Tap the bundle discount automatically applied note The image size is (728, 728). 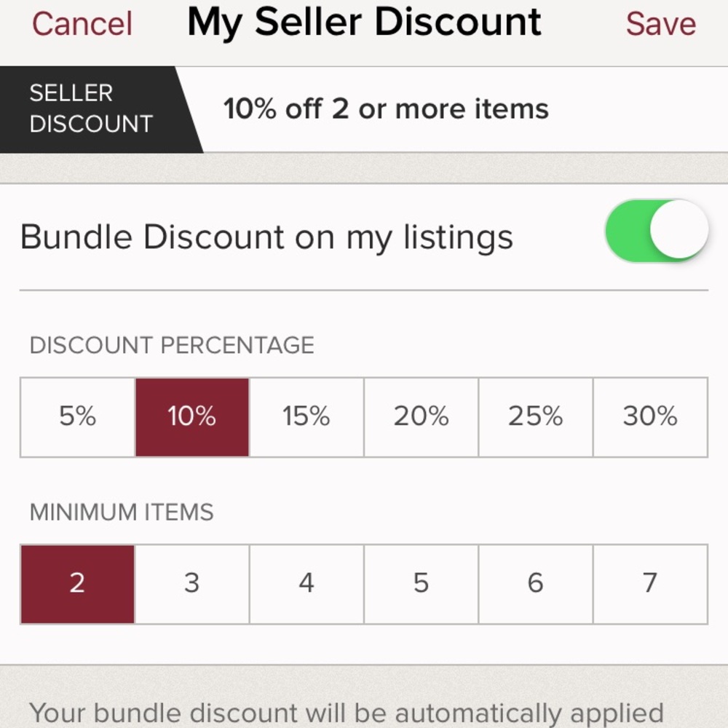(x=347, y=713)
